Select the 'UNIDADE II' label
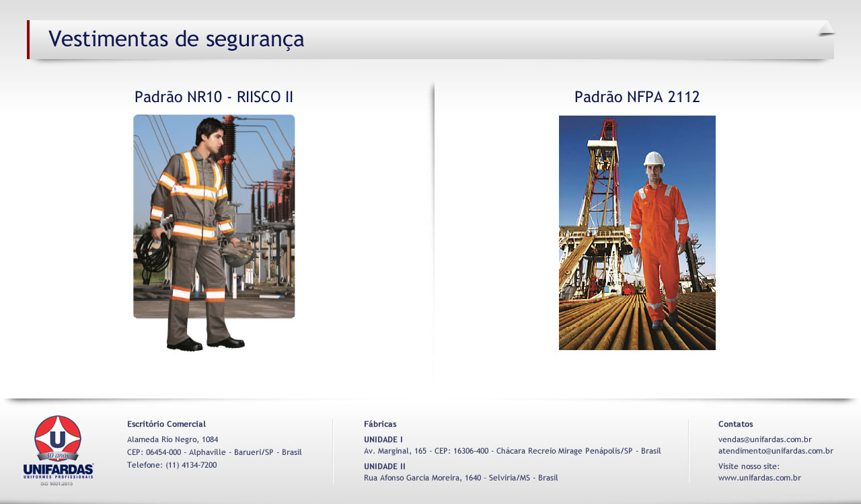This screenshot has height=504, width=861. (x=384, y=466)
